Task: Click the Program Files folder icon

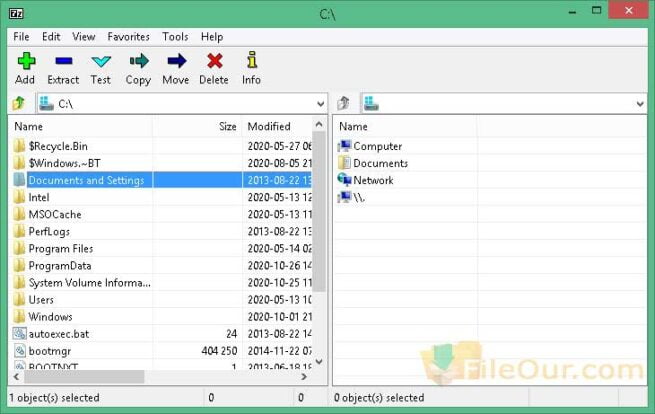Action: 19,249
